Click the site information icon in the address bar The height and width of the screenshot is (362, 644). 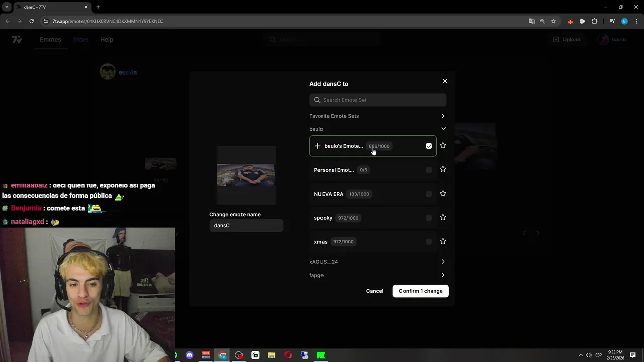coord(45,21)
